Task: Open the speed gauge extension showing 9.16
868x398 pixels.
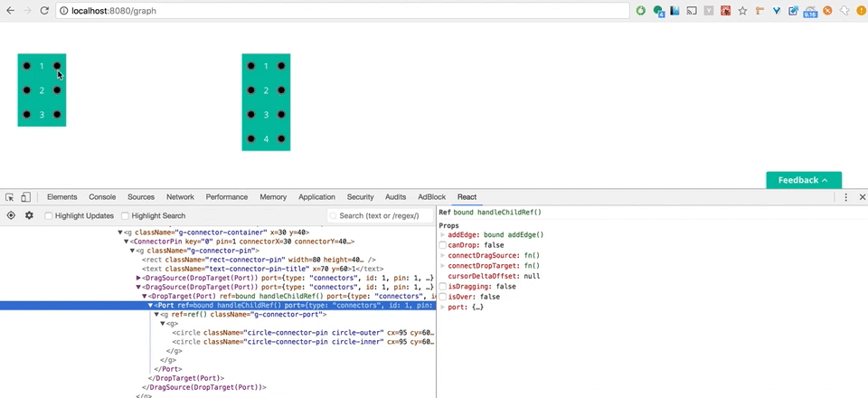Action: [810, 11]
